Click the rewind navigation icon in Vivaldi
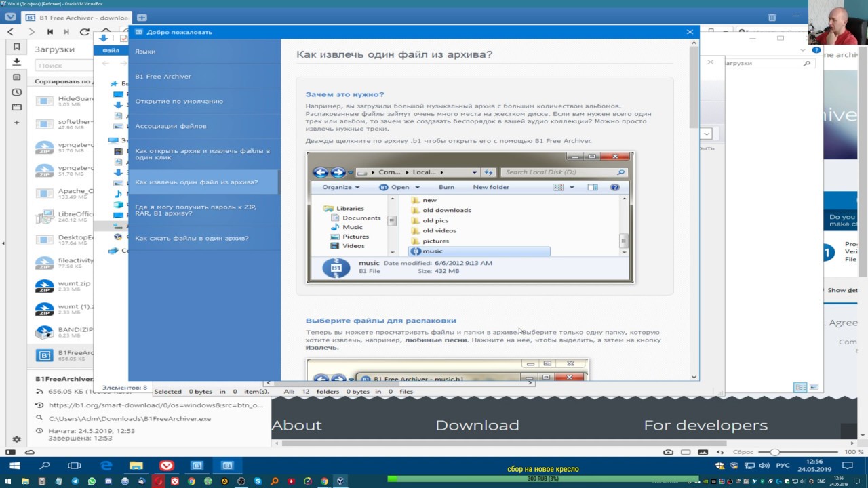Screen dimensions: 868x488 [x=50, y=32]
